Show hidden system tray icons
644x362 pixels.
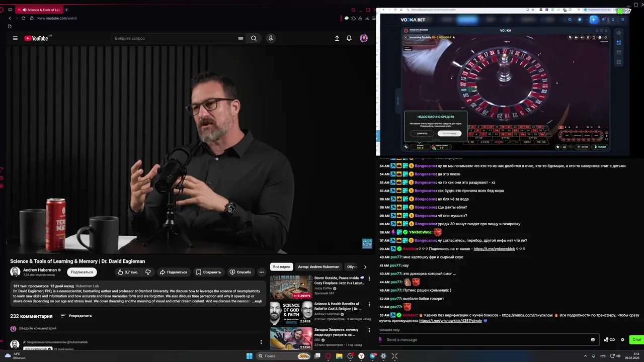coord(585,356)
